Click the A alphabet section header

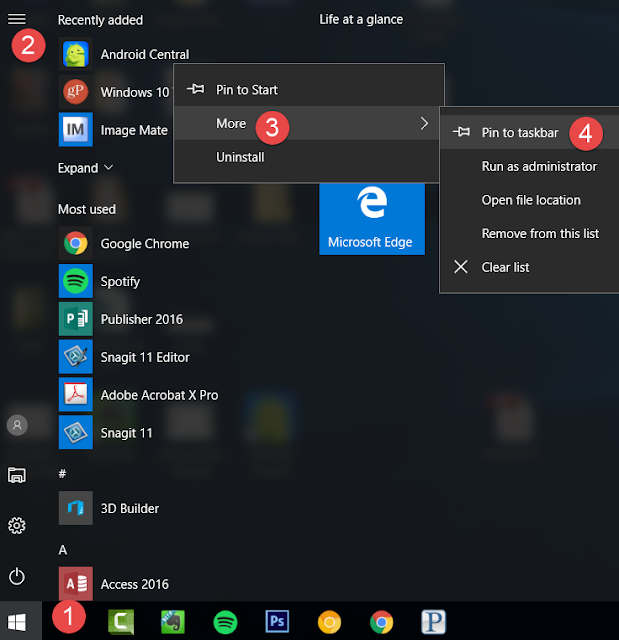click(x=62, y=550)
